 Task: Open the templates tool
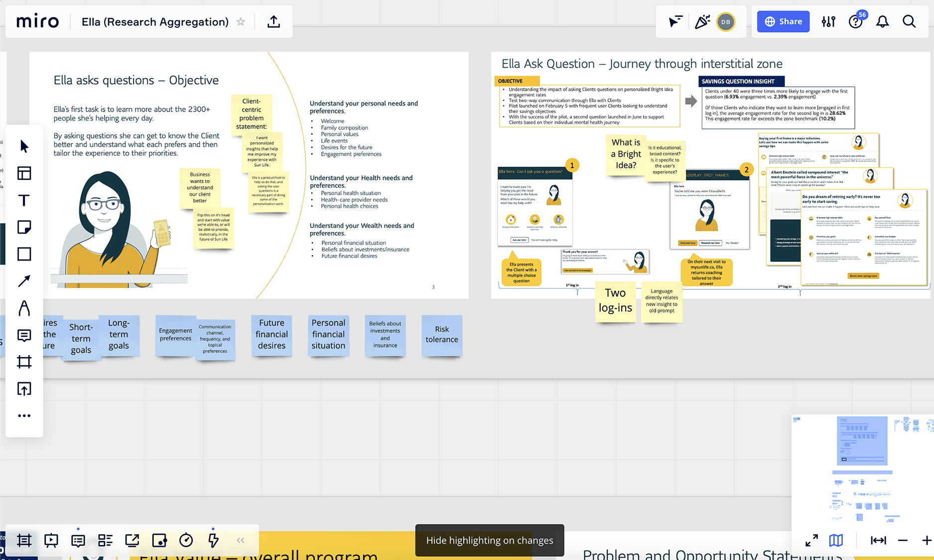[24, 173]
